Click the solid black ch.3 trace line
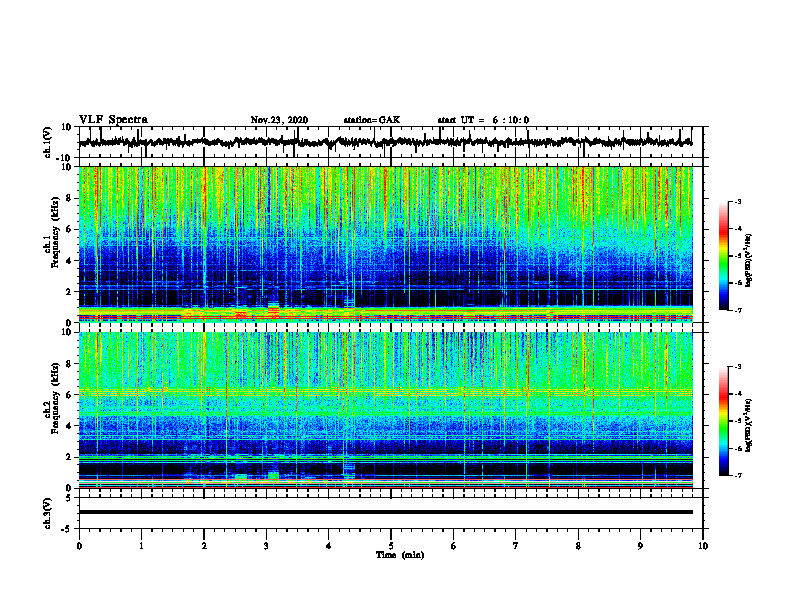The height and width of the screenshot is (612, 792). coord(386,512)
